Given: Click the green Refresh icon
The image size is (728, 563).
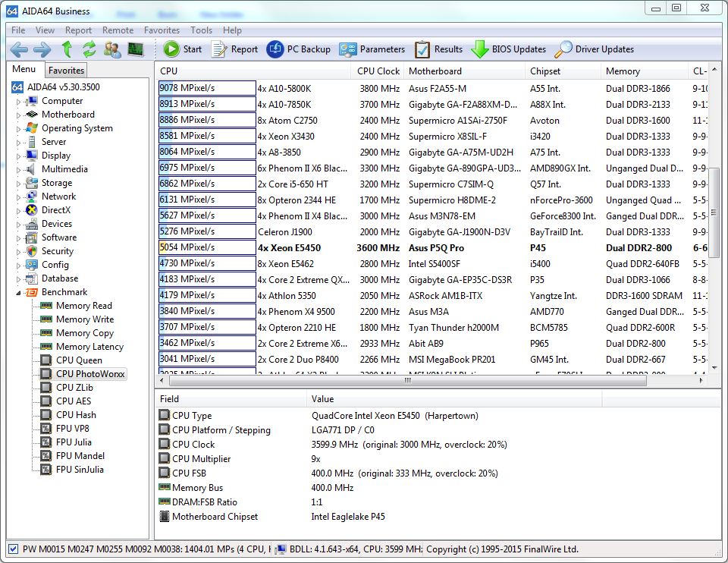Looking at the screenshot, I should tap(89, 49).
